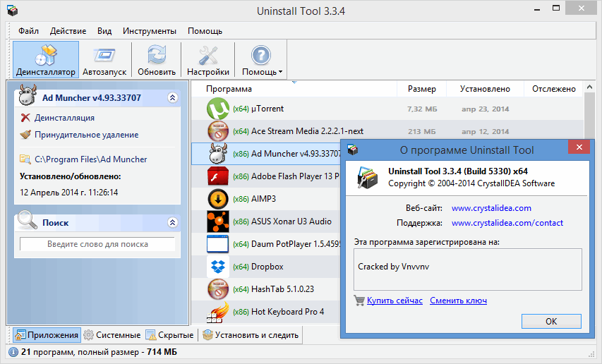Click the Ace Stream Media icon
This screenshot has width=602, height=364.
[x=217, y=131]
